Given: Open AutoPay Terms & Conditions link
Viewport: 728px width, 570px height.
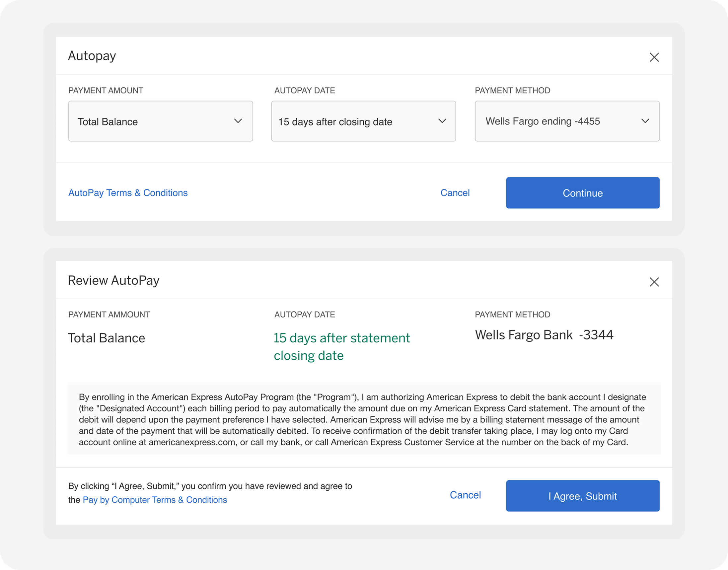Looking at the screenshot, I should click(x=128, y=193).
